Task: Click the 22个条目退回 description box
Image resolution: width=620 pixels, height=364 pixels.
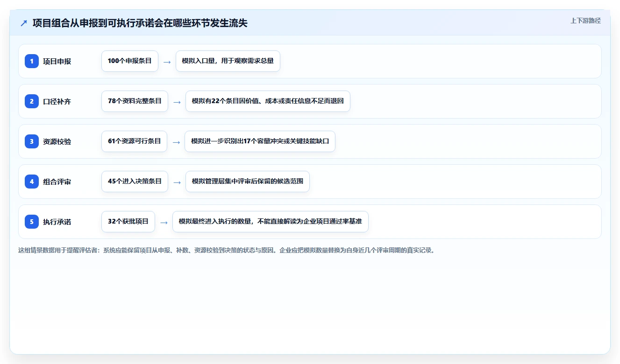Action: [x=268, y=101]
